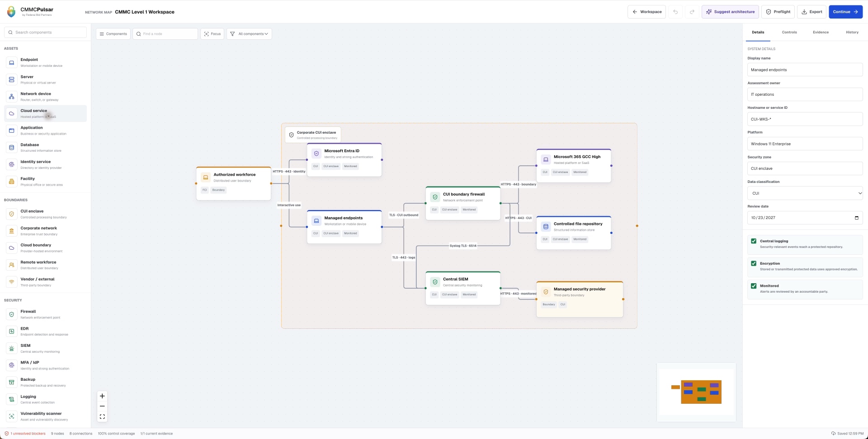
Task: Fit the map to screen icon
Action: point(102,417)
